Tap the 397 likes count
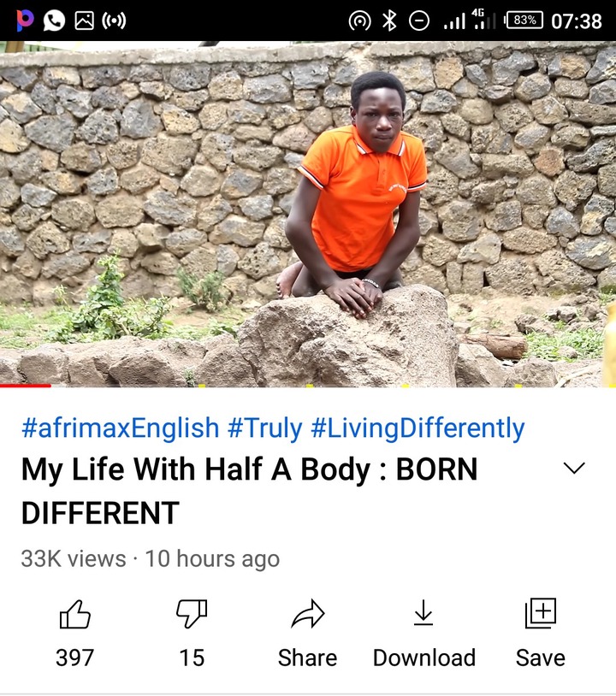The height and width of the screenshot is (696, 616). point(74,658)
